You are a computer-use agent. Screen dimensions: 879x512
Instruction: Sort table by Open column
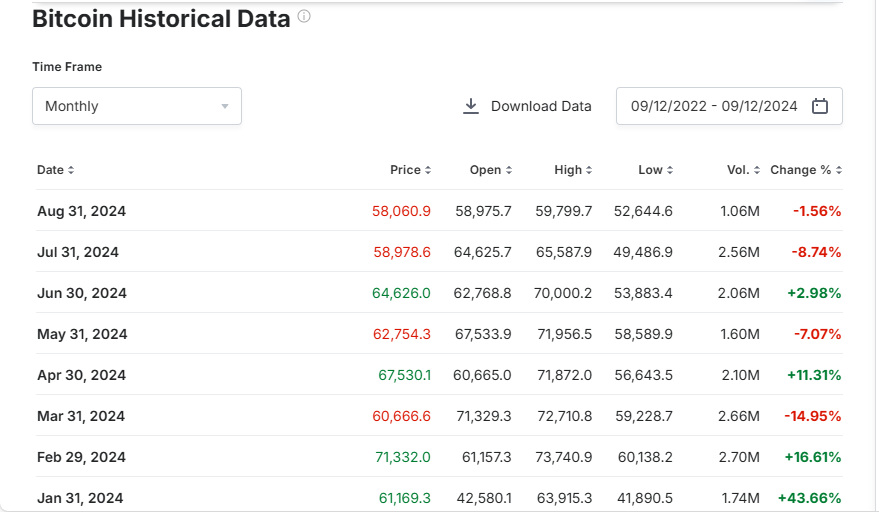click(491, 170)
